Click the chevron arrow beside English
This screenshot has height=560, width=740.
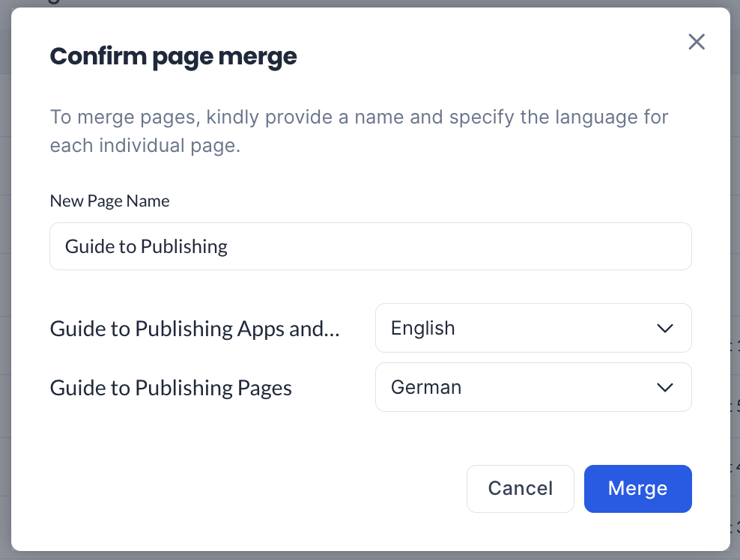click(665, 329)
